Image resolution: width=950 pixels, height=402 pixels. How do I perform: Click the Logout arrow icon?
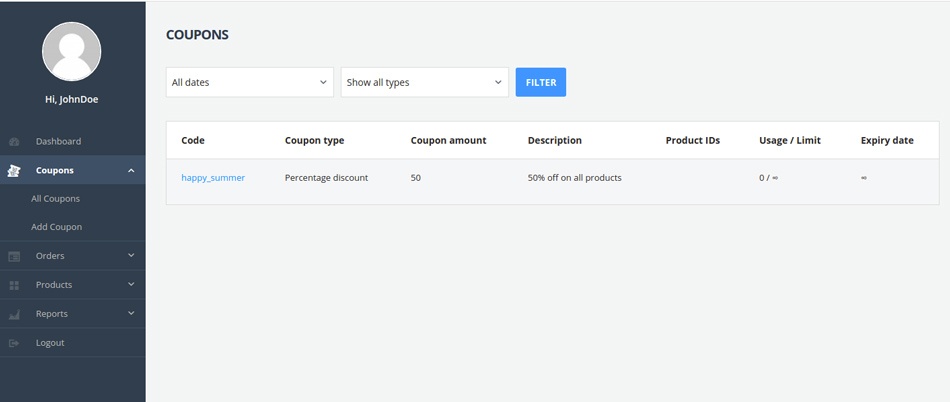click(x=14, y=343)
